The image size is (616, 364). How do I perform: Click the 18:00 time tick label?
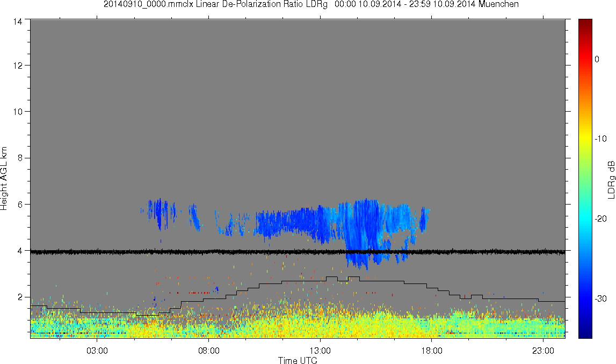click(x=432, y=351)
